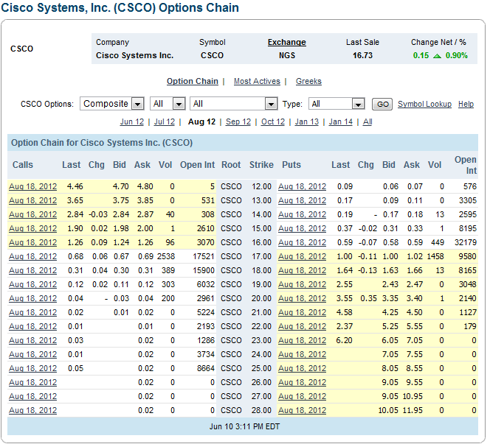This screenshot has height=444, width=490.
Task: Open the 16.00 strike put link
Action: tap(302, 242)
